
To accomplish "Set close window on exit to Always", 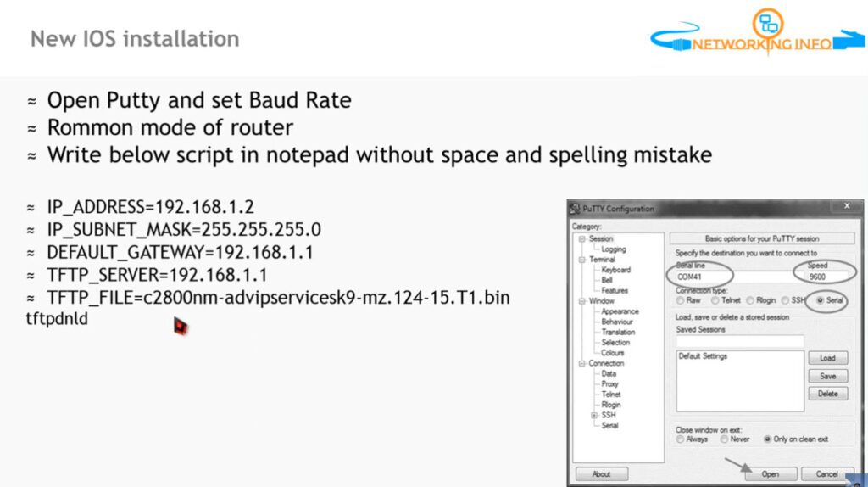I will pos(680,439).
